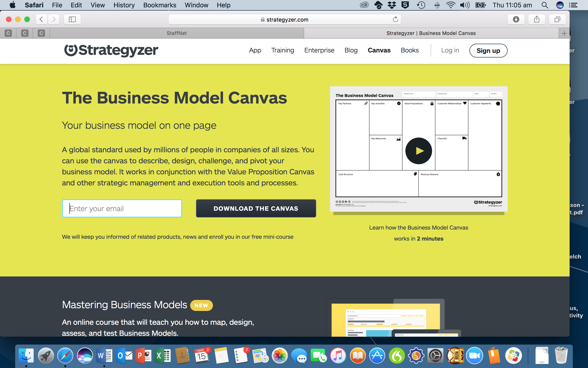The width and height of the screenshot is (588, 368).
Task: Open Finder from the Dock
Action: tap(26, 355)
